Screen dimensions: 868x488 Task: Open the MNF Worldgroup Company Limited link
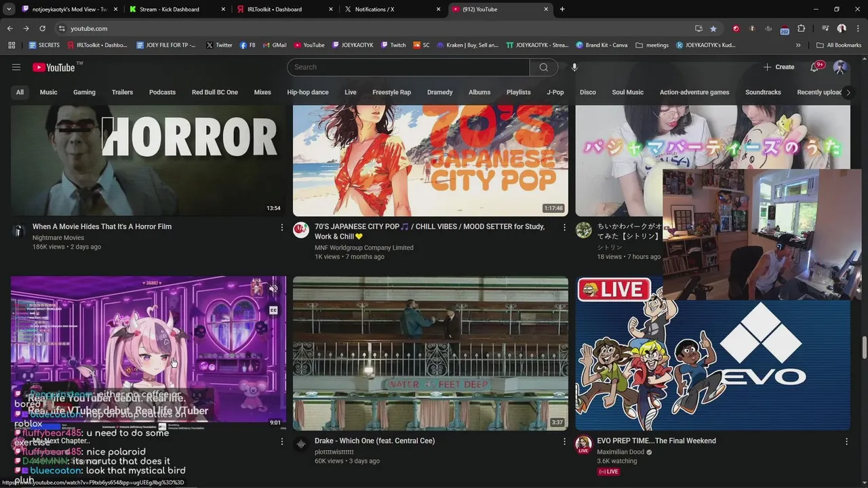tap(364, 247)
